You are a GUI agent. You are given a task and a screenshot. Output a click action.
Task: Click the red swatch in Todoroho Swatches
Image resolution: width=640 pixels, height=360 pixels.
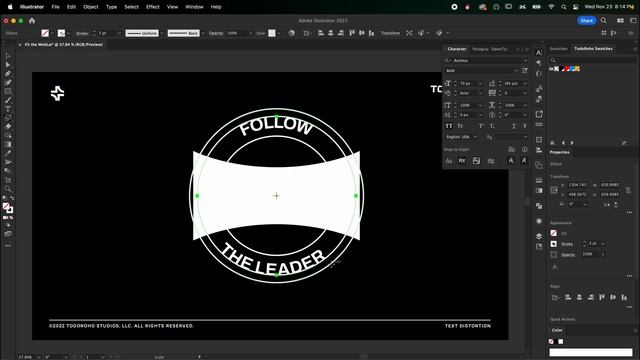567,69
